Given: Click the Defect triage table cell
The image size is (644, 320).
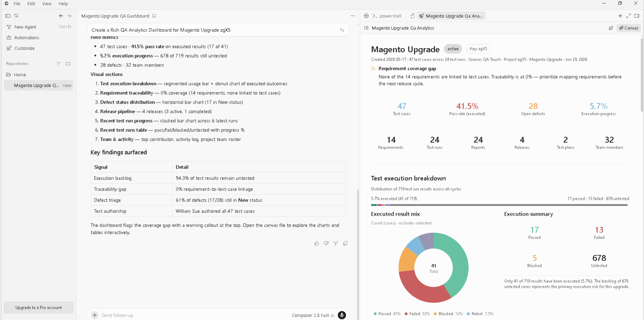Looking at the screenshot, I should (x=131, y=200).
